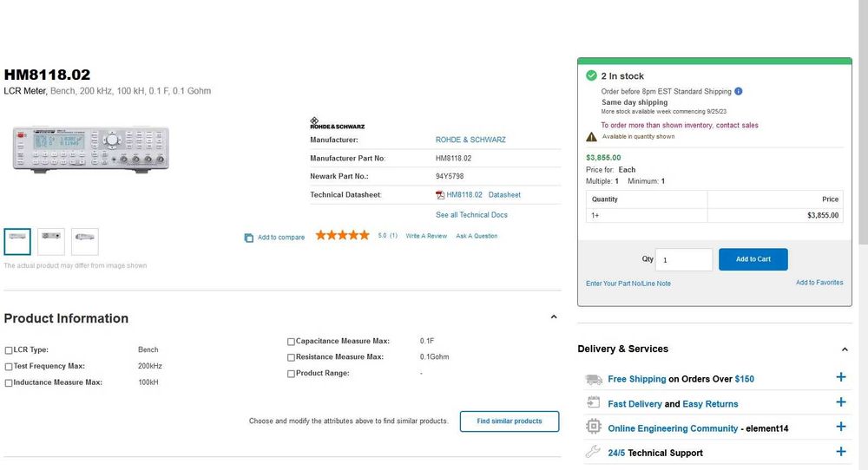
Task: Enable the Test Frequency Max checkbox
Action: pyautogui.click(x=9, y=367)
